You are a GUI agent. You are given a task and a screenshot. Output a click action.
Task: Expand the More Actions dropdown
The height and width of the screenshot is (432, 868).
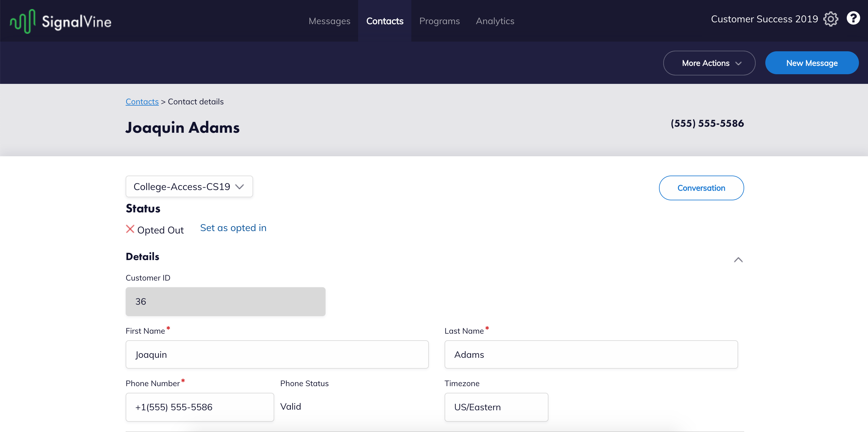(x=709, y=63)
